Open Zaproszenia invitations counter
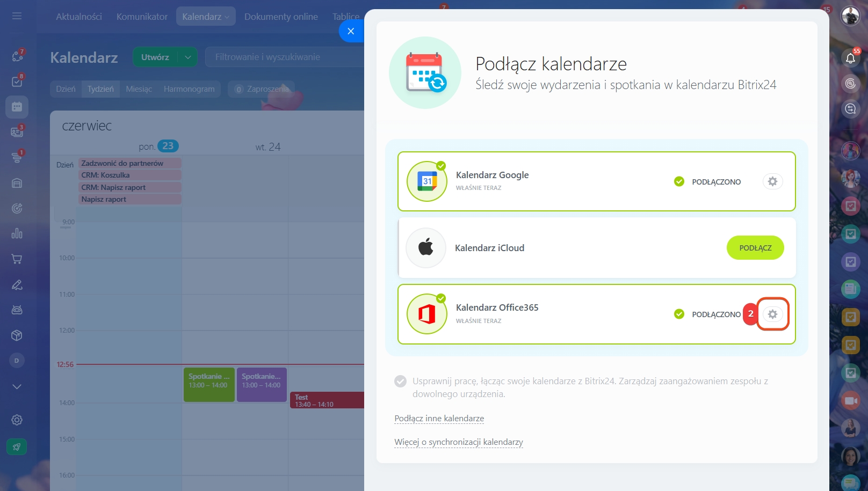This screenshot has width=868, height=491. click(x=261, y=89)
